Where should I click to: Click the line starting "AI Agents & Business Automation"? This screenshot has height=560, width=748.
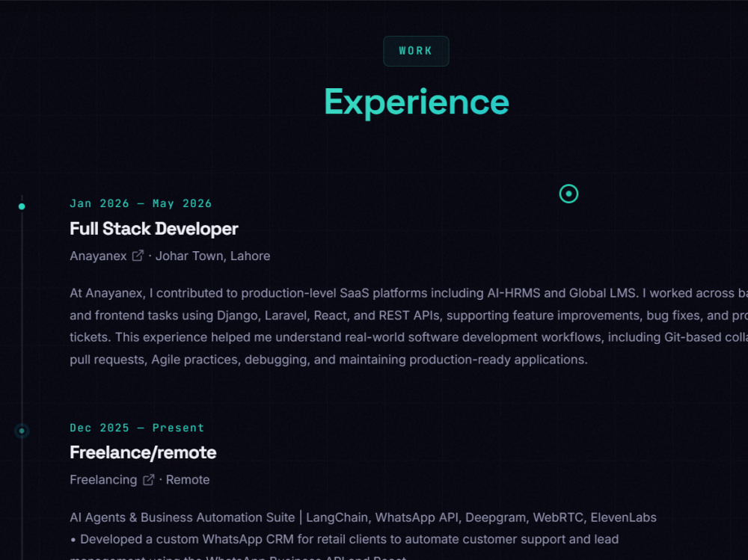(x=363, y=517)
